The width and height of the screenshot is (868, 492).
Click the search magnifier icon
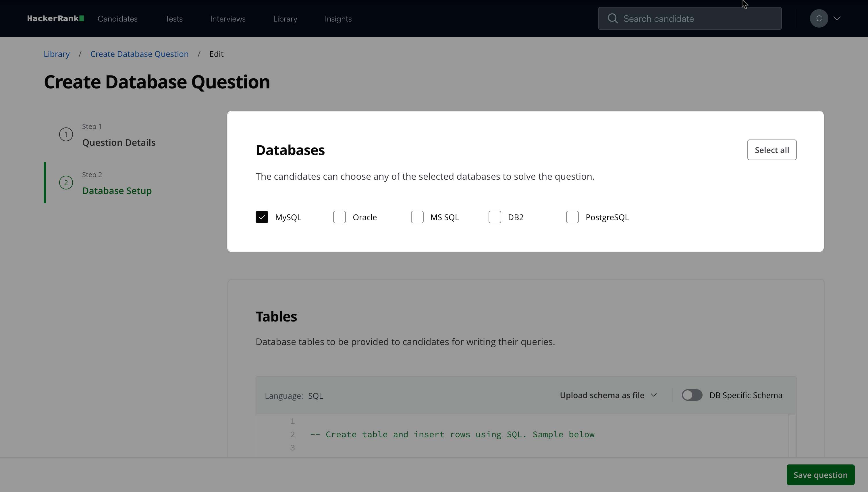coord(612,18)
